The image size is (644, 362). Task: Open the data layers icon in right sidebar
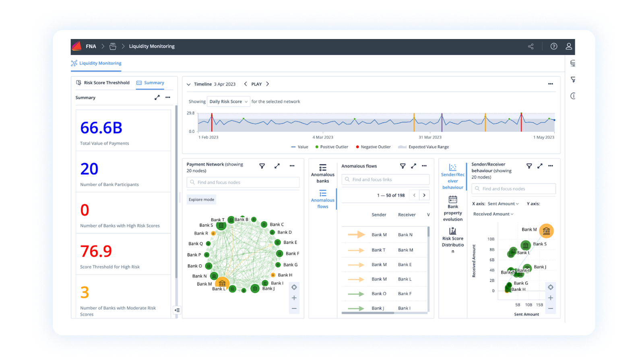click(x=573, y=63)
